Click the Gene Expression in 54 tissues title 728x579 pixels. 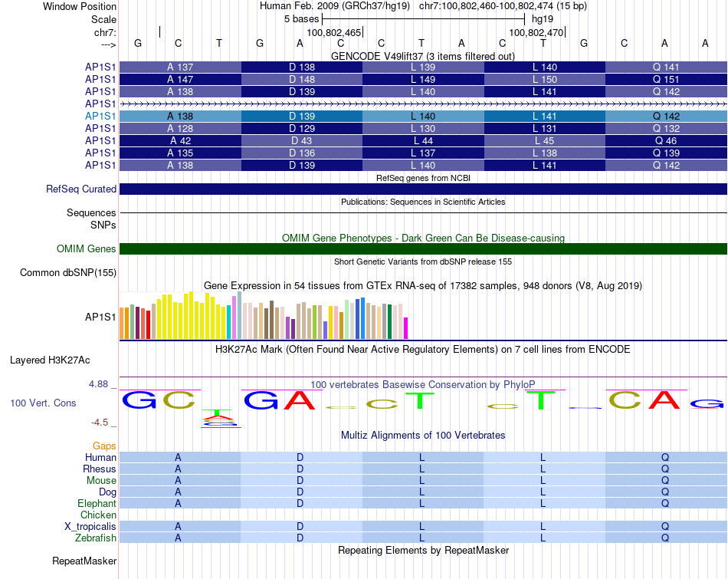point(423,286)
